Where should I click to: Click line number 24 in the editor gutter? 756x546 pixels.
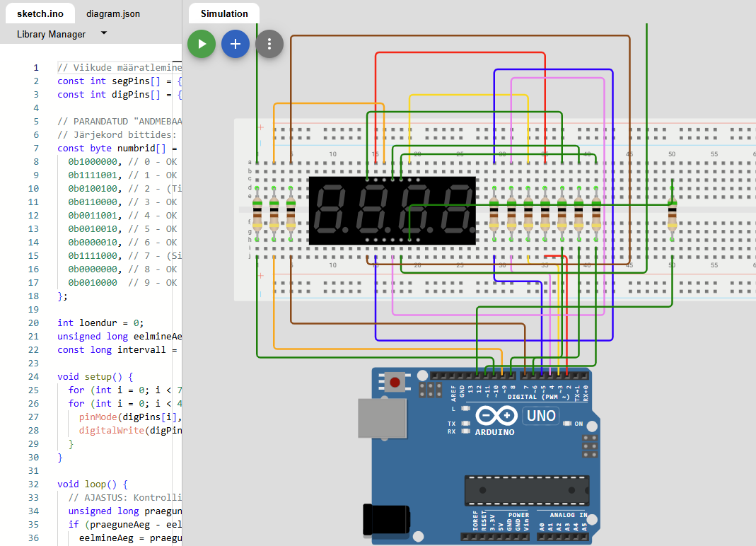[x=33, y=377]
